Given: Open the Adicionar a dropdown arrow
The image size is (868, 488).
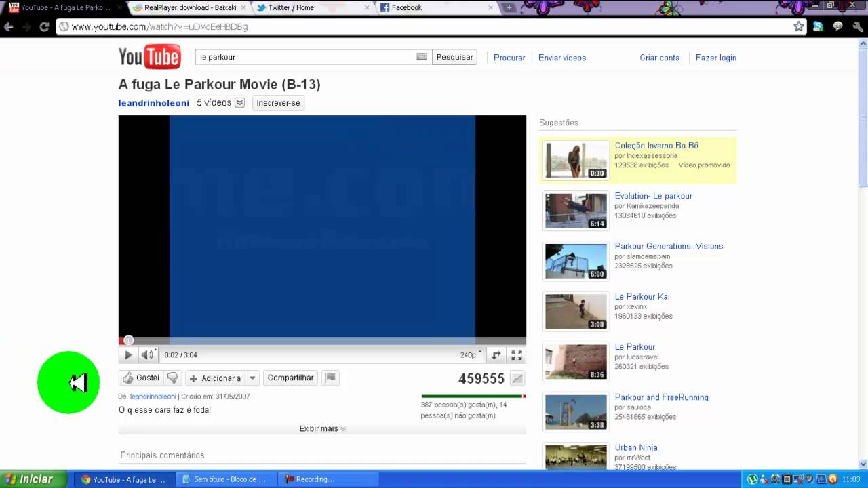Looking at the screenshot, I should [252, 378].
